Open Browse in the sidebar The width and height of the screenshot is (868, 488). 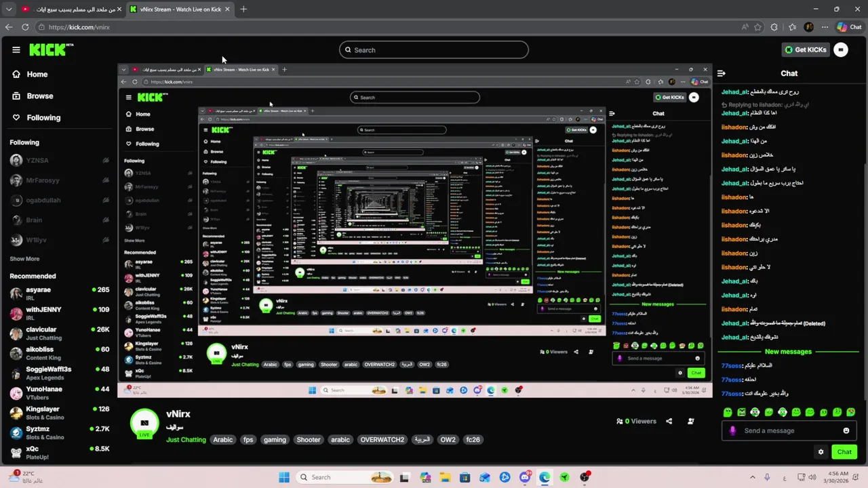tap(33, 96)
